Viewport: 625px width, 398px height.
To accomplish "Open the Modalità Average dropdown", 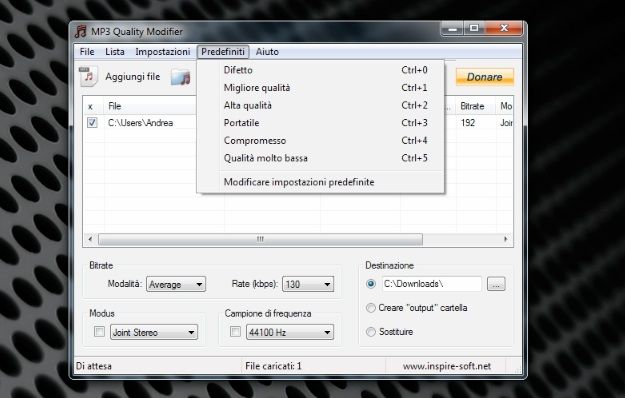I will click(176, 284).
